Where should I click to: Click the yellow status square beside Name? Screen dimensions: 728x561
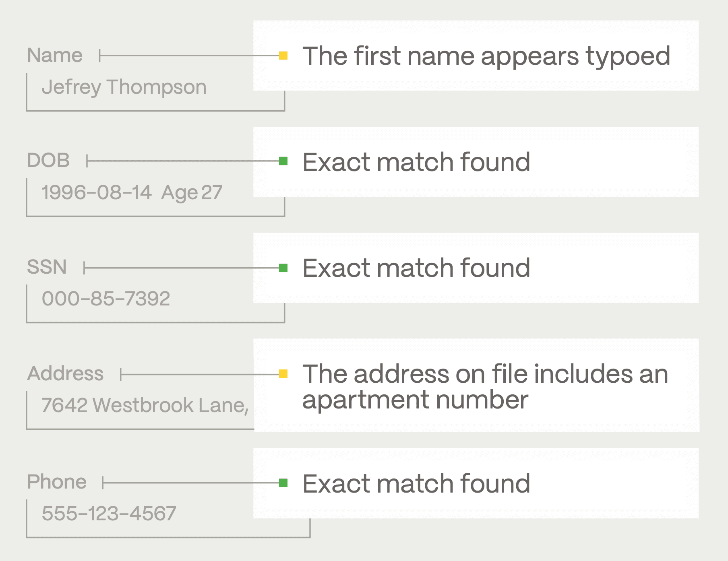tap(283, 56)
